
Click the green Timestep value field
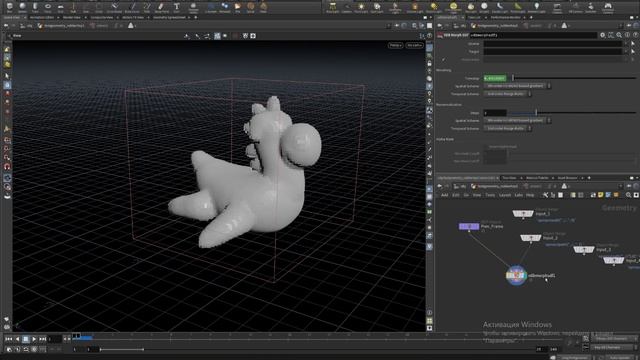click(495, 78)
